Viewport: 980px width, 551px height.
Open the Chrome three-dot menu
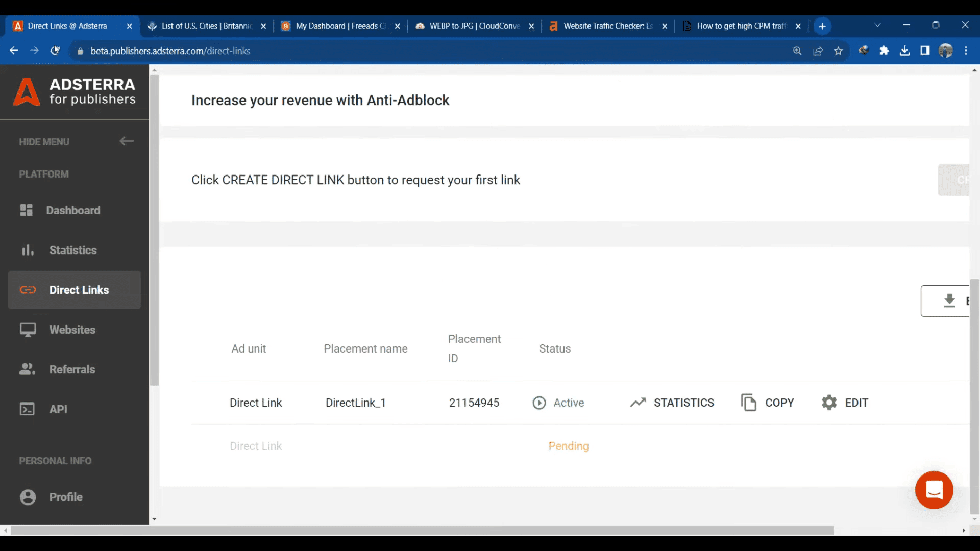(966, 51)
